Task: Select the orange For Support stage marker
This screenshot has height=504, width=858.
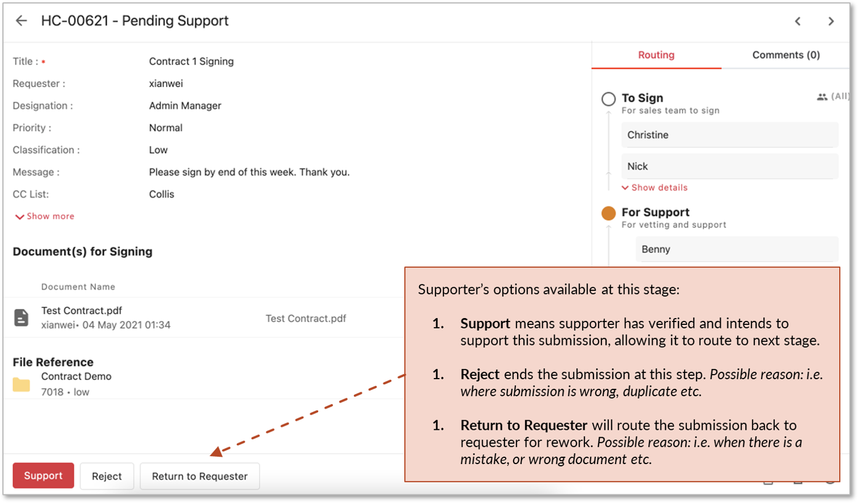Action: tap(608, 213)
